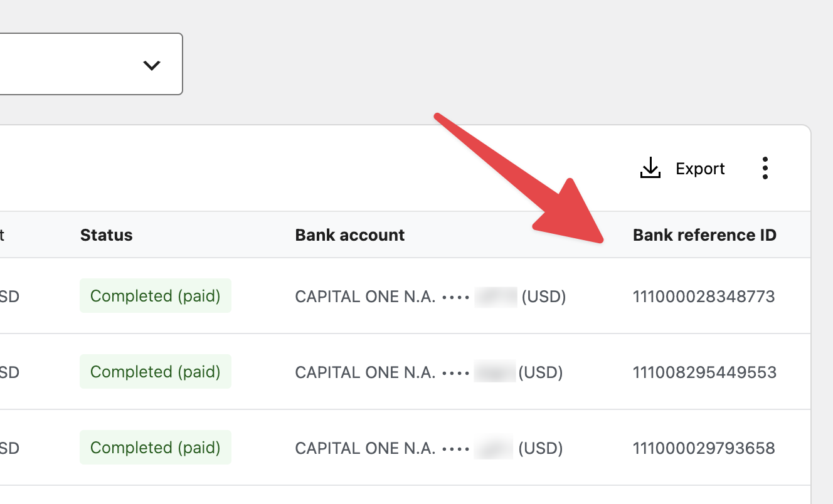Click the Bank account column header
833x504 pixels.
click(x=349, y=234)
